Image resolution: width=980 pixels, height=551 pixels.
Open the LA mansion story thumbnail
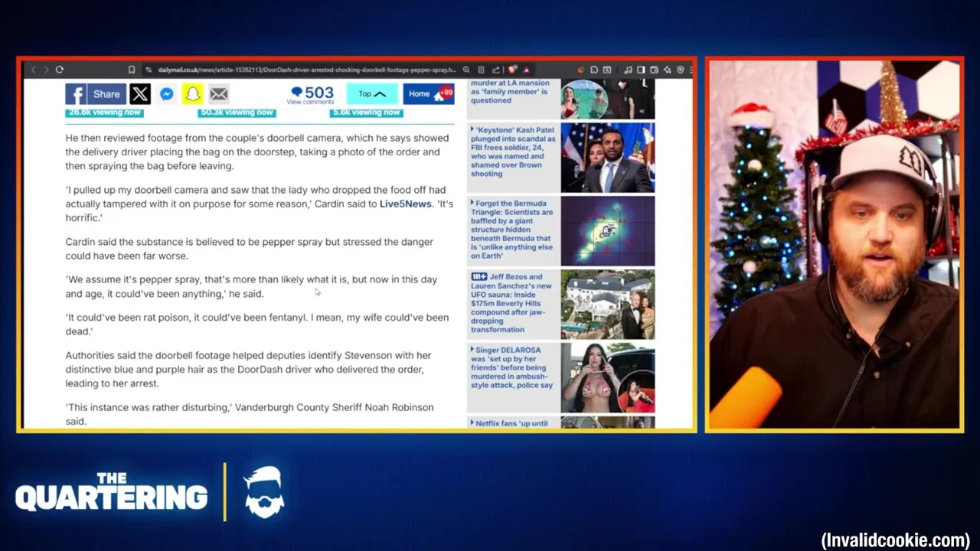[608, 99]
